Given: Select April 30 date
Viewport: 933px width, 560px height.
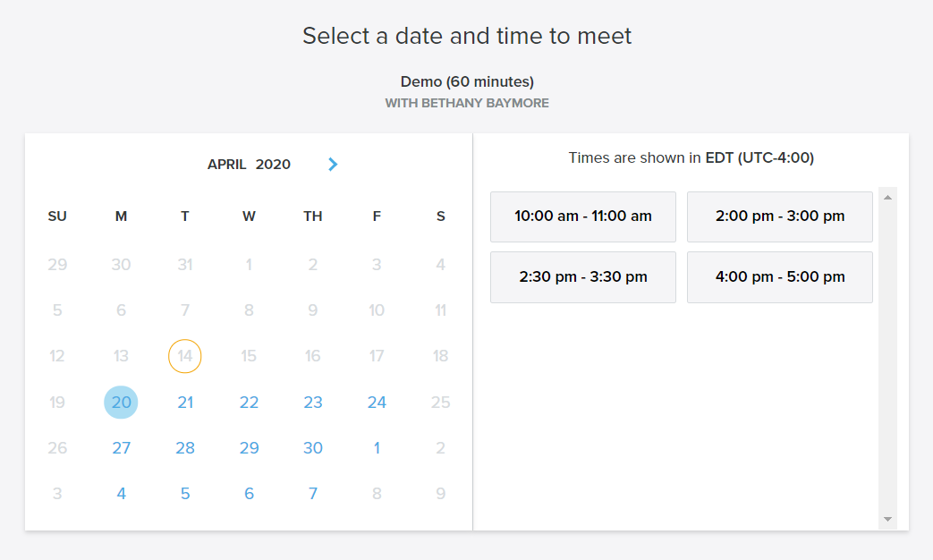Looking at the screenshot, I should tap(313, 448).
